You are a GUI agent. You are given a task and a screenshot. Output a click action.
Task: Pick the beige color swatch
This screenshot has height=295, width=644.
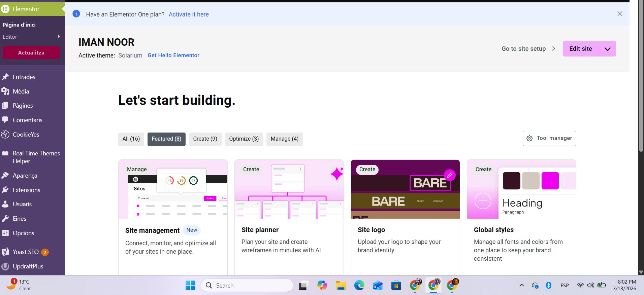pyautogui.click(x=531, y=181)
